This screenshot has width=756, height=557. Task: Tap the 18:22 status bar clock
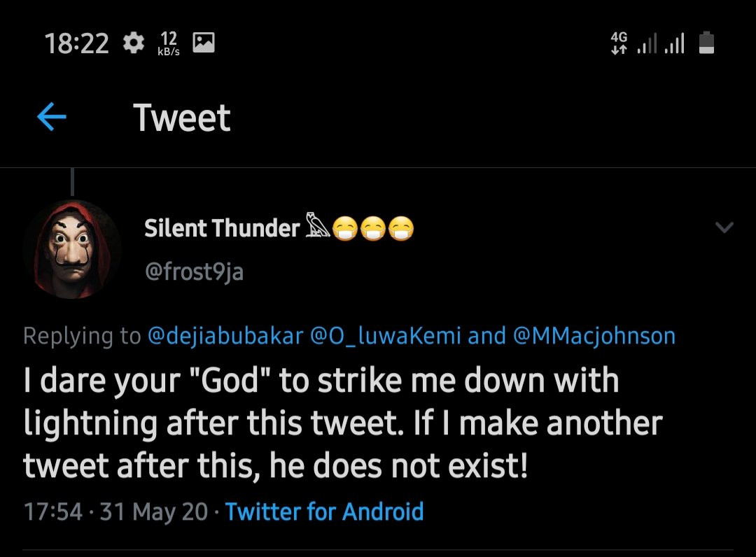tap(77, 44)
